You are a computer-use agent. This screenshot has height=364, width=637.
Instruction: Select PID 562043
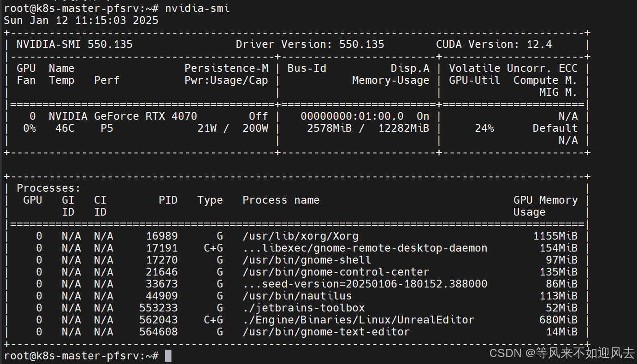[159, 320]
